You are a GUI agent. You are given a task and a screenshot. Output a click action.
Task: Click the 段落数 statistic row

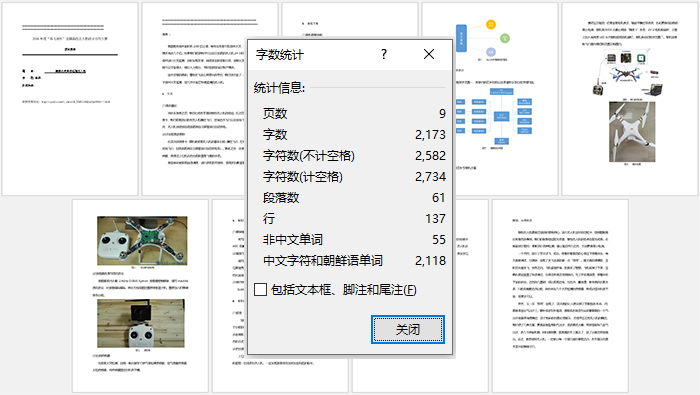[x=354, y=197]
